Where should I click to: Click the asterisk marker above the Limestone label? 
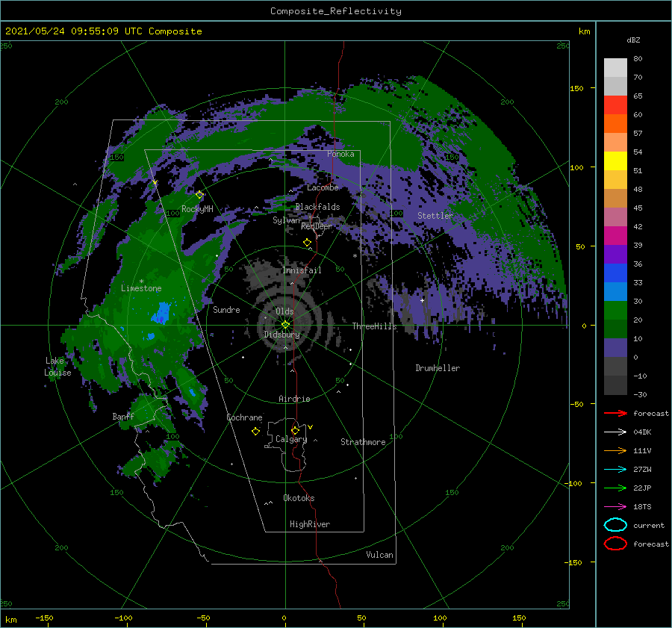(x=141, y=282)
